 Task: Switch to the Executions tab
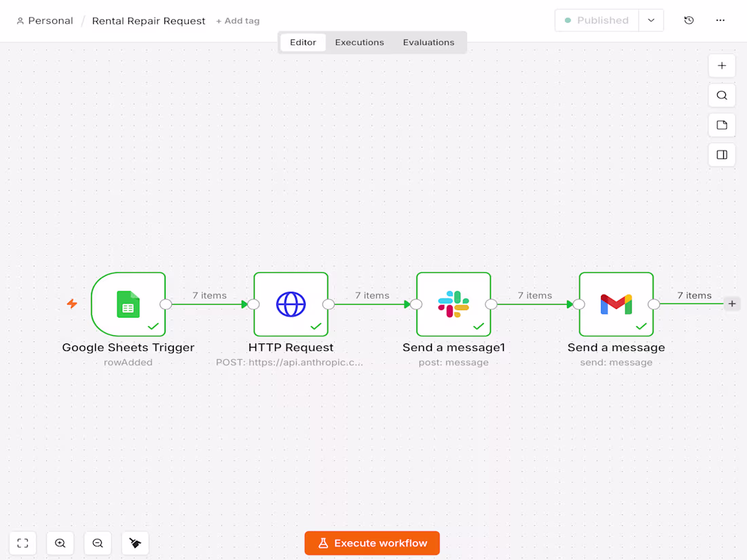359,42
